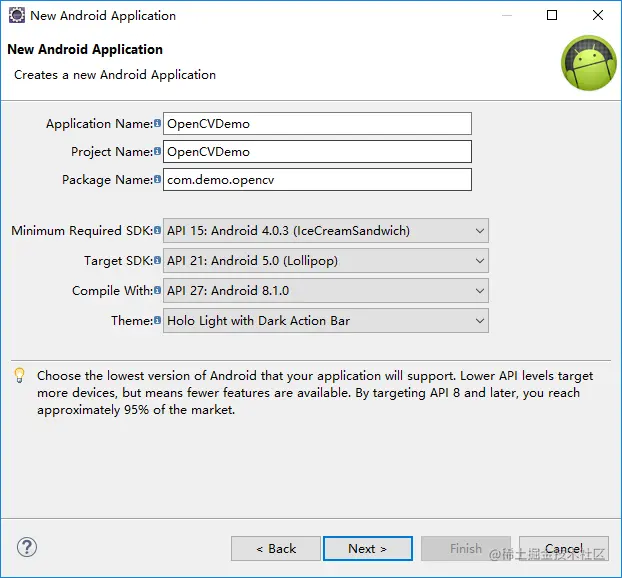Cancel the new application wizard

564,549
